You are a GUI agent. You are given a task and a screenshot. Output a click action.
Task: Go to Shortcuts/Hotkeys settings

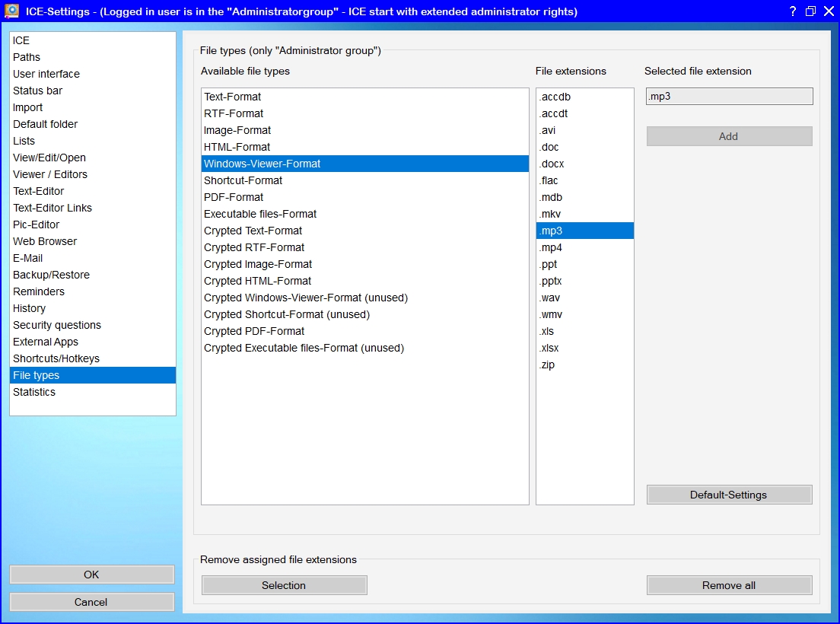tap(56, 358)
